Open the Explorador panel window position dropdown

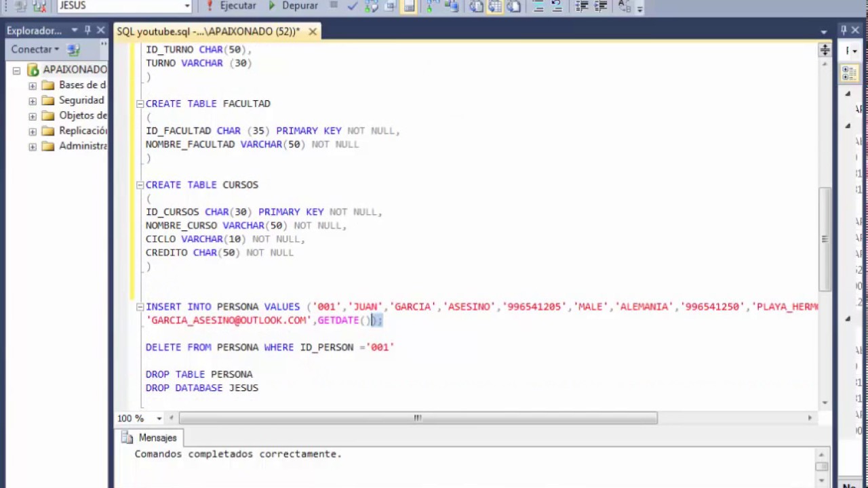click(75, 30)
